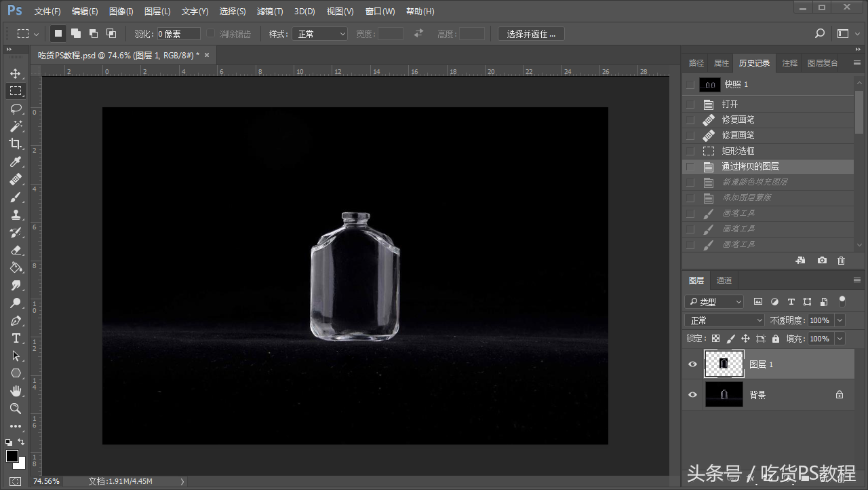Open the 样式 dropdown set to 正常
This screenshot has width=868, height=490.
point(320,34)
